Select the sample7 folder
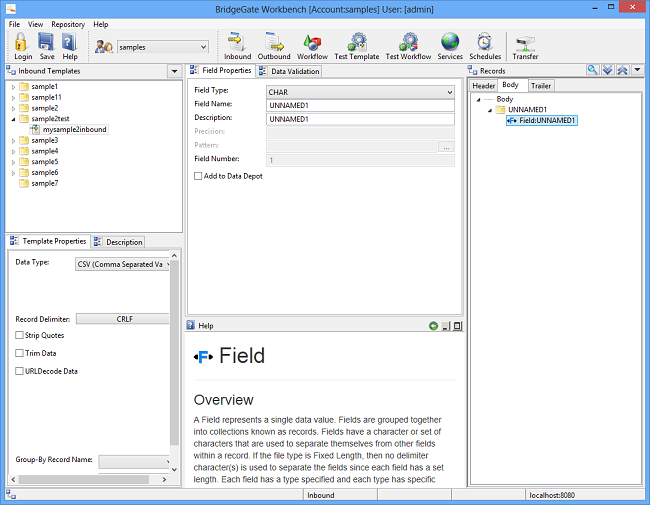This screenshot has width=650, height=505. point(45,183)
